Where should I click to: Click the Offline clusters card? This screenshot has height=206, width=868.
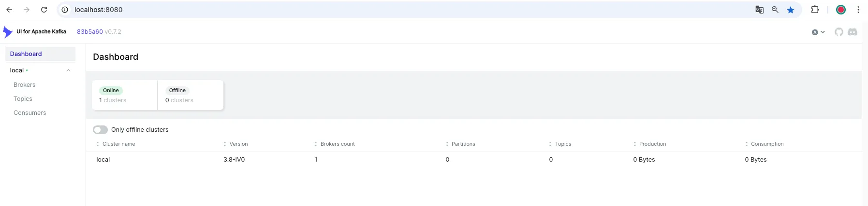191,95
